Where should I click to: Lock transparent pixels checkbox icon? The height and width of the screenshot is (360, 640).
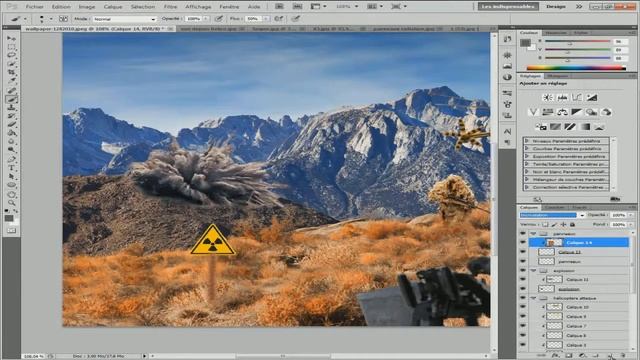coord(545,224)
